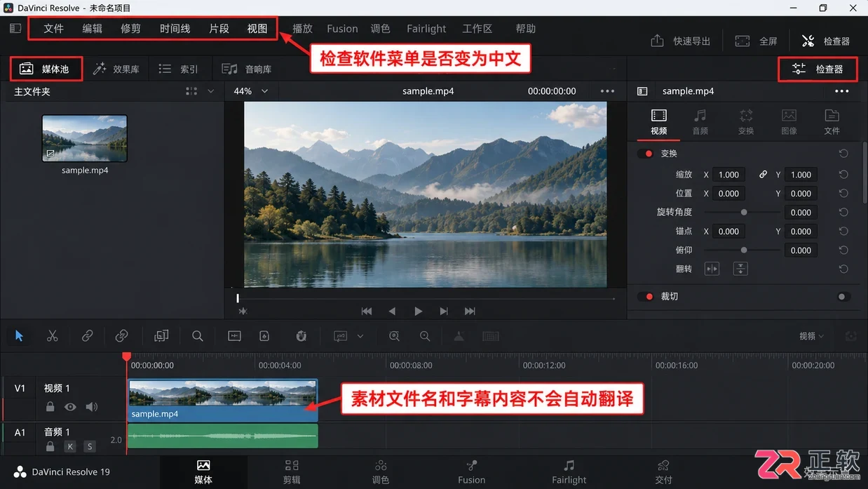868x489 pixels.
Task: Toggle visibility eye on 视频 1 track
Action: click(x=70, y=407)
